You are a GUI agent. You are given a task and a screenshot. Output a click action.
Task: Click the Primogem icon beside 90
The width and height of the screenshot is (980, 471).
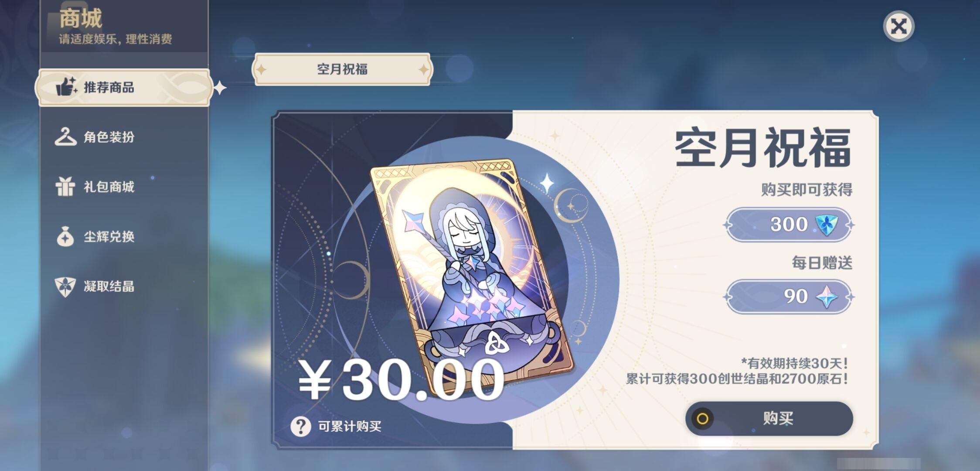[827, 297]
